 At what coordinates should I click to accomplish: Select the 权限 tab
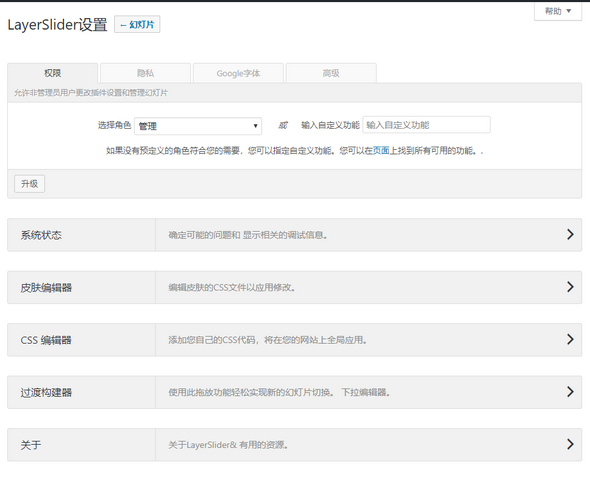point(53,73)
